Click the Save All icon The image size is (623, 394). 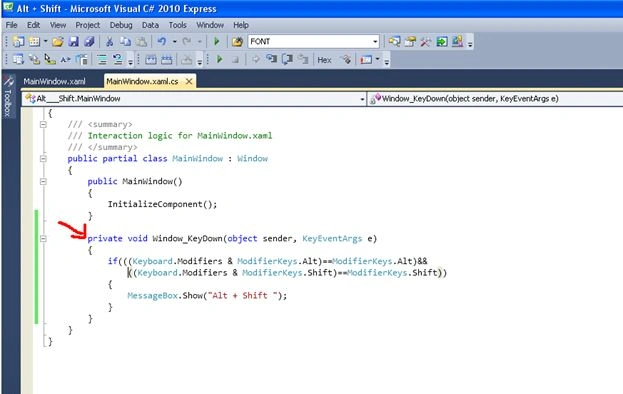[x=89, y=41]
